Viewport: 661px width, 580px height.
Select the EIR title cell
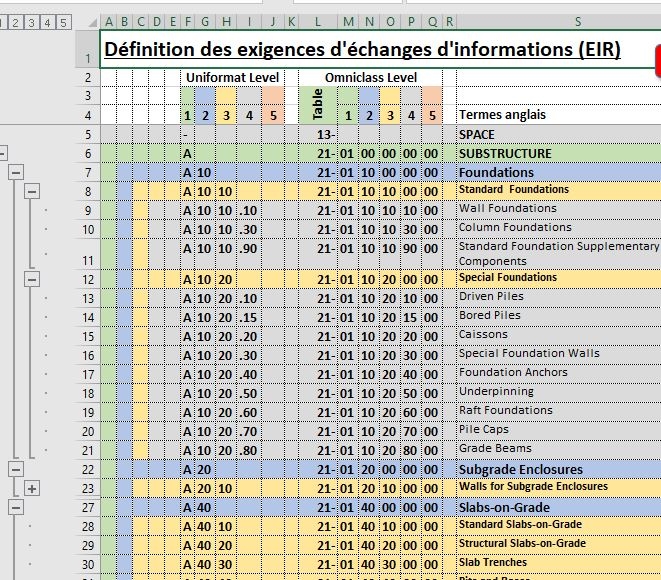coord(380,49)
